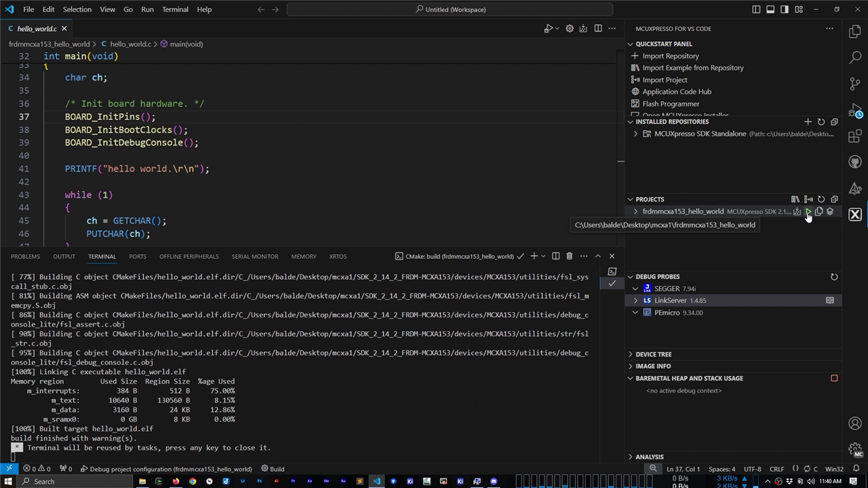The image size is (868, 488).
Task: Maximize the terminal panel with up chevron
Action: (x=597, y=256)
